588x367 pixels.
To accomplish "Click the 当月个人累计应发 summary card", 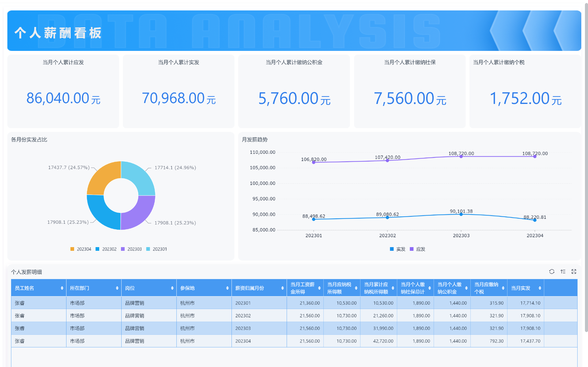I will pyautogui.click(x=63, y=91).
